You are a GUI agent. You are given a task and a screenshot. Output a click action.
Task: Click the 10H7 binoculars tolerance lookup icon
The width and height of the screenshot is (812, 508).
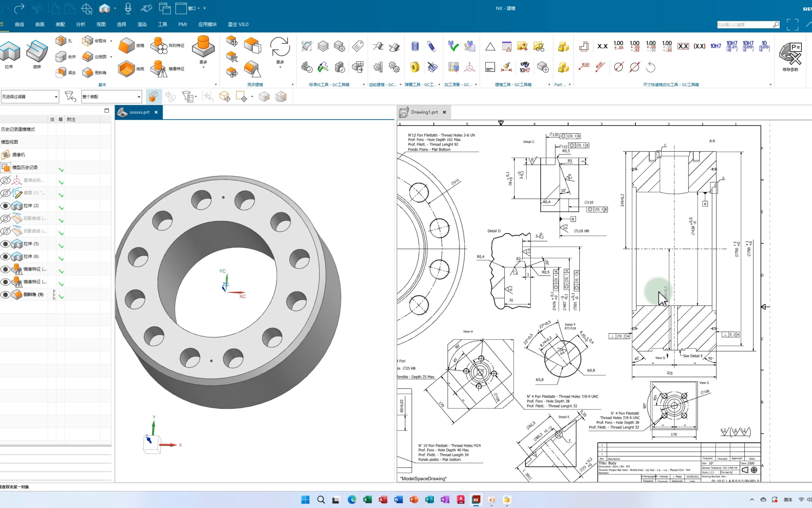[524, 67]
